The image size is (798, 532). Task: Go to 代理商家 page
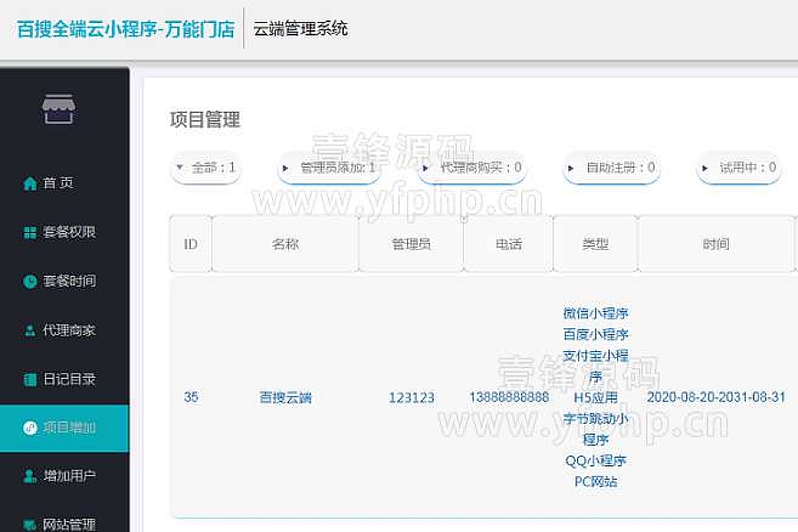pos(69,331)
